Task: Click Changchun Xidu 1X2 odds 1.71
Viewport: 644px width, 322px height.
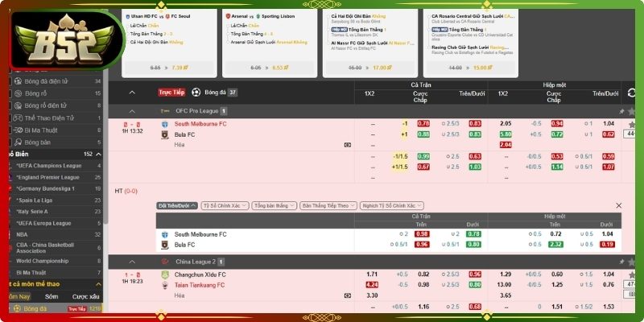Action: (x=372, y=275)
